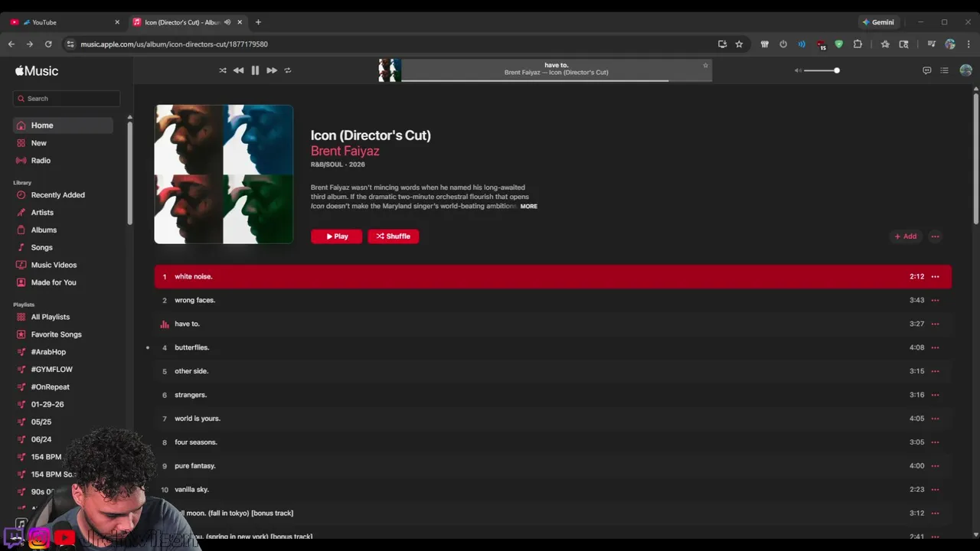Viewport: 980px width, 551px height.
Task: Open options for wrong faces. track
Action: tap(935, 301)
